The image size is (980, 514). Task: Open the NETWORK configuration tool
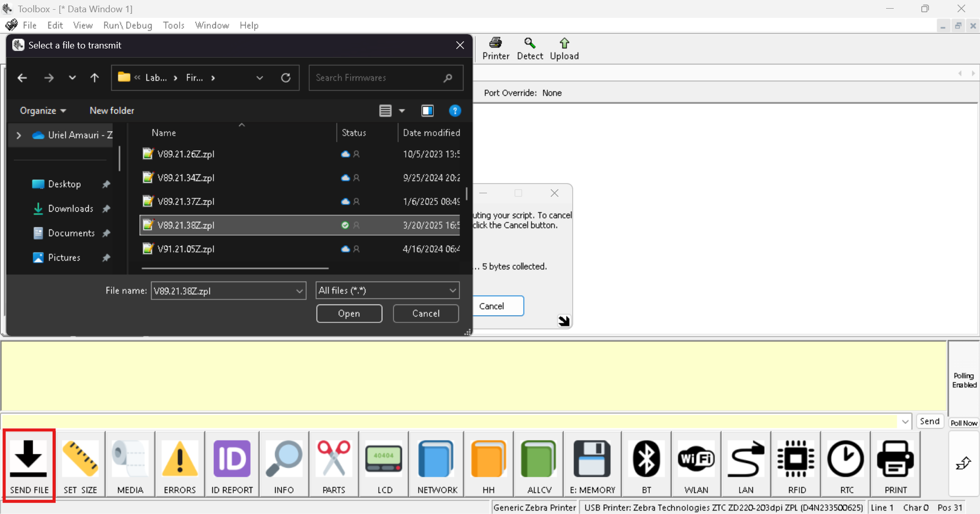pos(436,464)
